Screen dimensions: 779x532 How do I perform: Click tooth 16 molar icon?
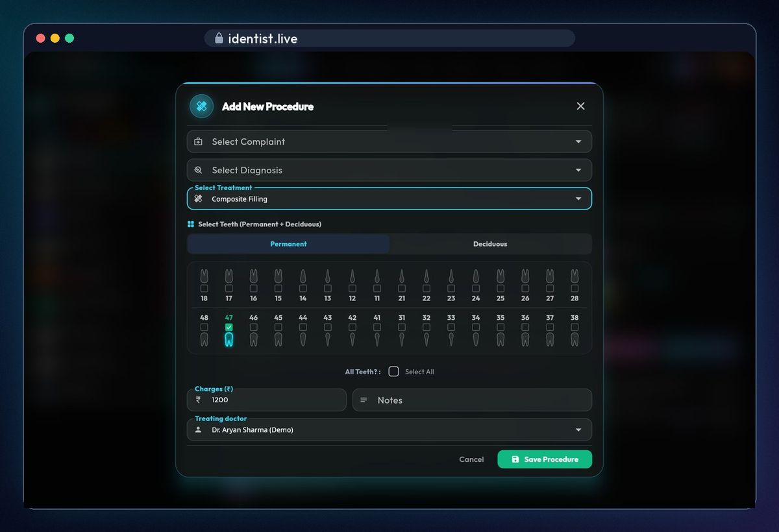(254, 276)
